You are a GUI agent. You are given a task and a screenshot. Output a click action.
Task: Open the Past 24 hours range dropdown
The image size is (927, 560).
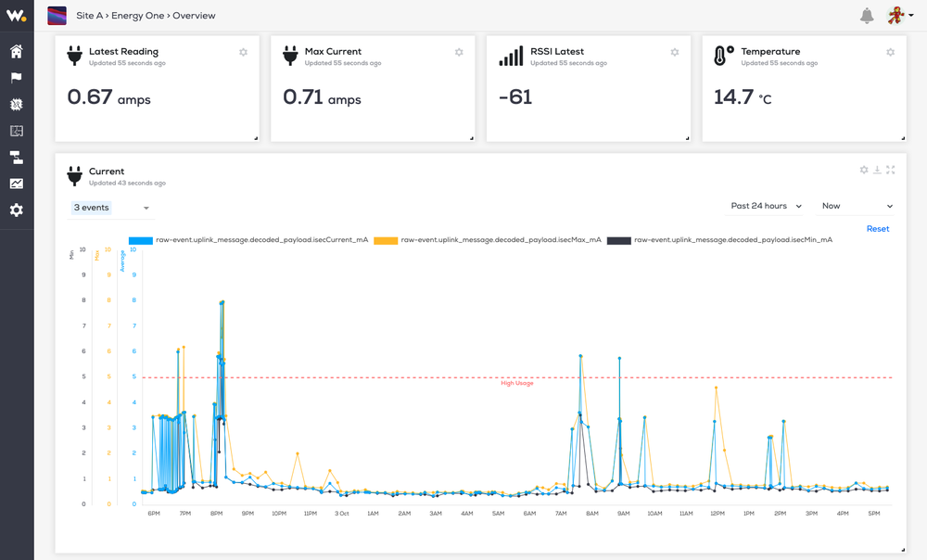pos(767,206)
